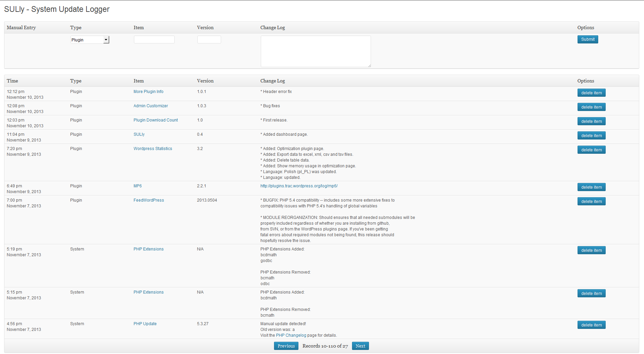The height and width of the screenshot is (354, 644).
Task: Click the '* Added dashboard page.' text
Action: 284,134
